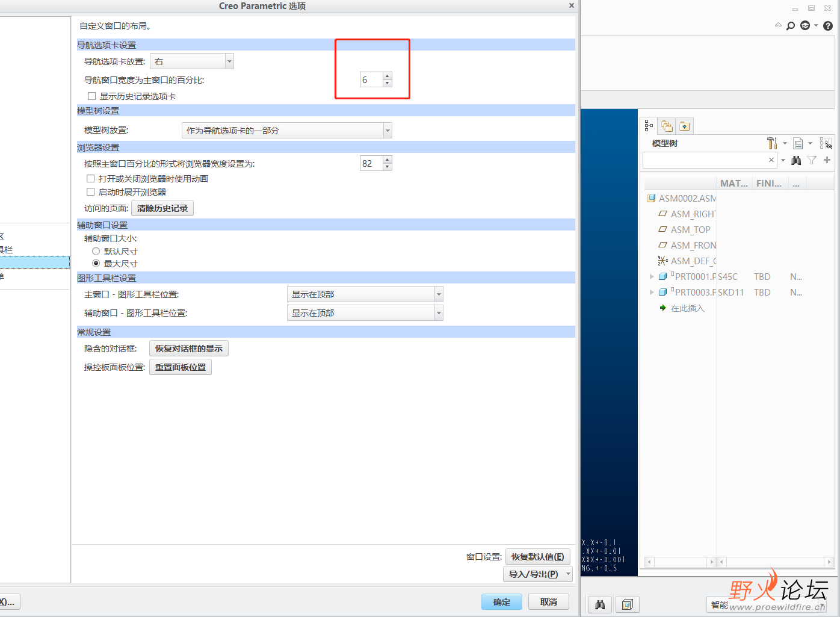The height and width of the screenshot is (617, 840).
Task: Click 恢复默认值 button
Action: [538, 557]
